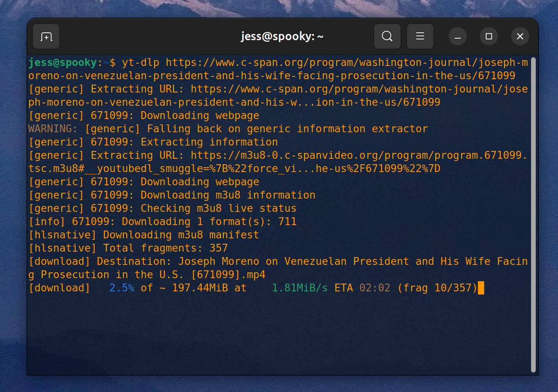The width and height of the screenshot is (558, 392).
Task: Click the '[info] 671099: Downloading 1 format(s): 711' line
Action: [162, 222]
